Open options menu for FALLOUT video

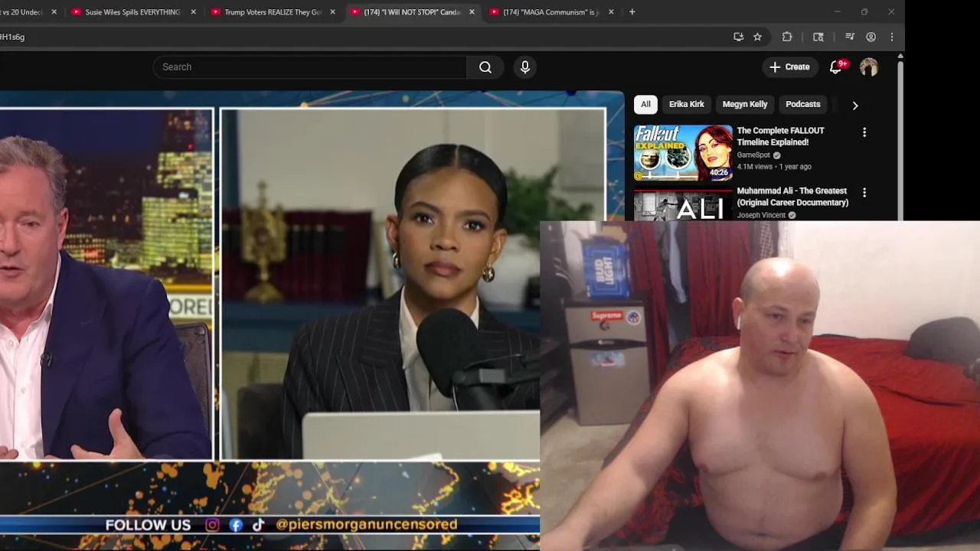tap(864, 132)
